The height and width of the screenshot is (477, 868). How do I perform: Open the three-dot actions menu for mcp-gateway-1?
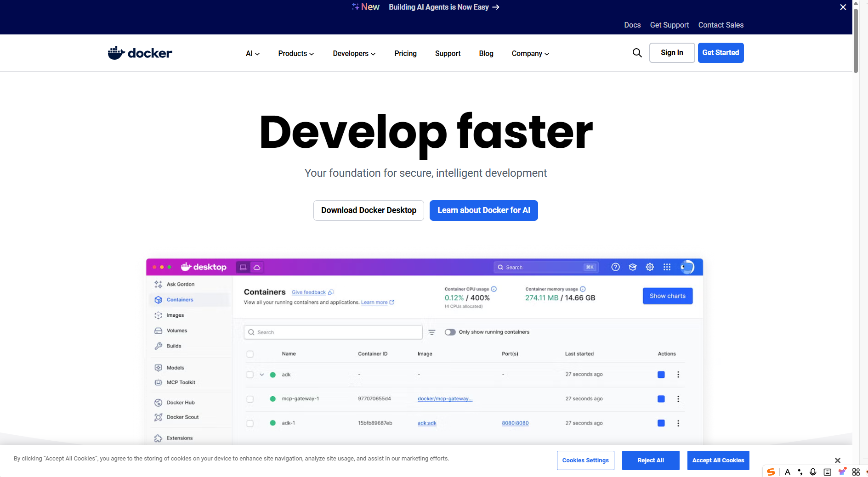[678, 399]
